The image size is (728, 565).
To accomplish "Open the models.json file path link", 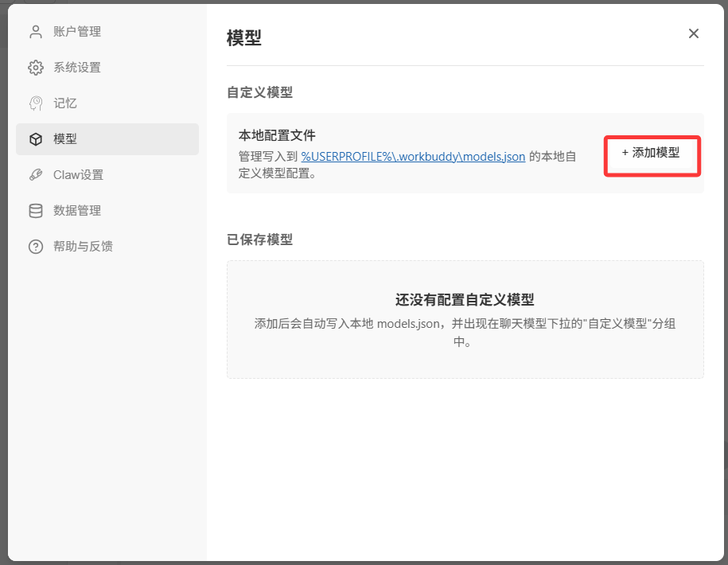I will click(413, 157).
